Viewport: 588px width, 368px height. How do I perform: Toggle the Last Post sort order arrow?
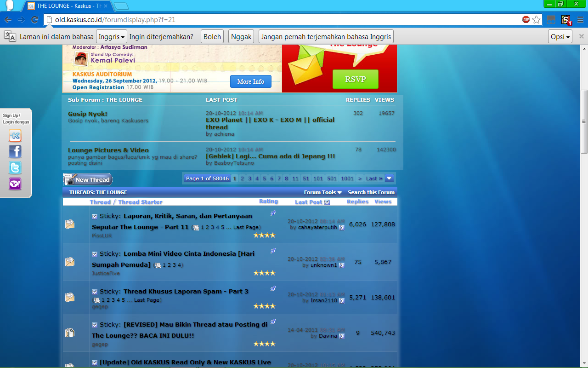[x=327, y=202]
